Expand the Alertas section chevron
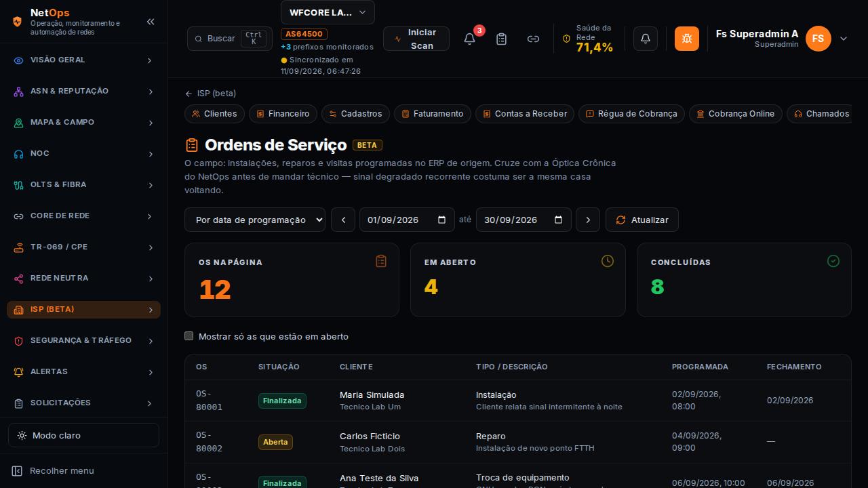The width and height of the screenshot is (868, 488). tap(150, 372)
